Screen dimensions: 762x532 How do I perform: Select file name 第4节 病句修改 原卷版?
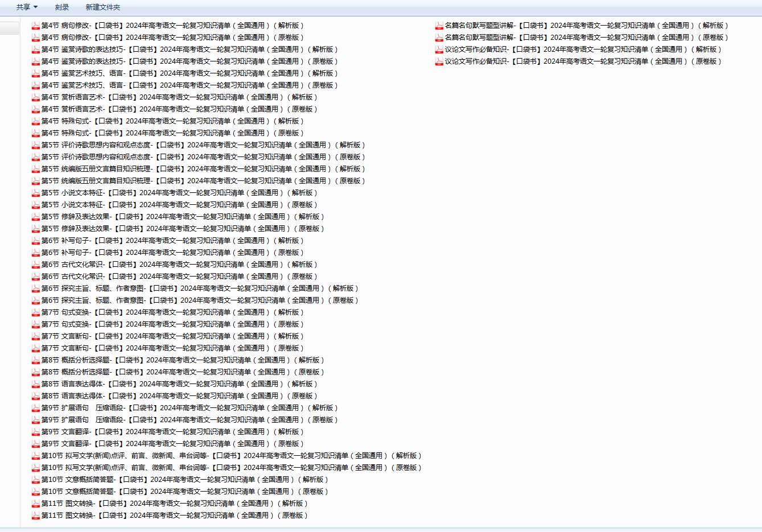pos(172,38)
